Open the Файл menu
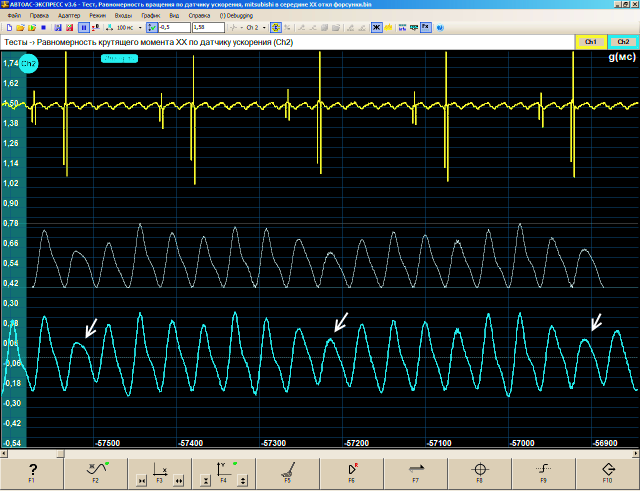This screenshot has height=491, width=640. point(13,17)
